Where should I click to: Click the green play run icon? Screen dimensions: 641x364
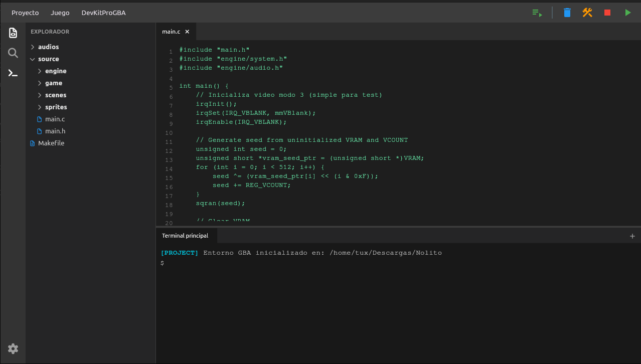point(628,13)
